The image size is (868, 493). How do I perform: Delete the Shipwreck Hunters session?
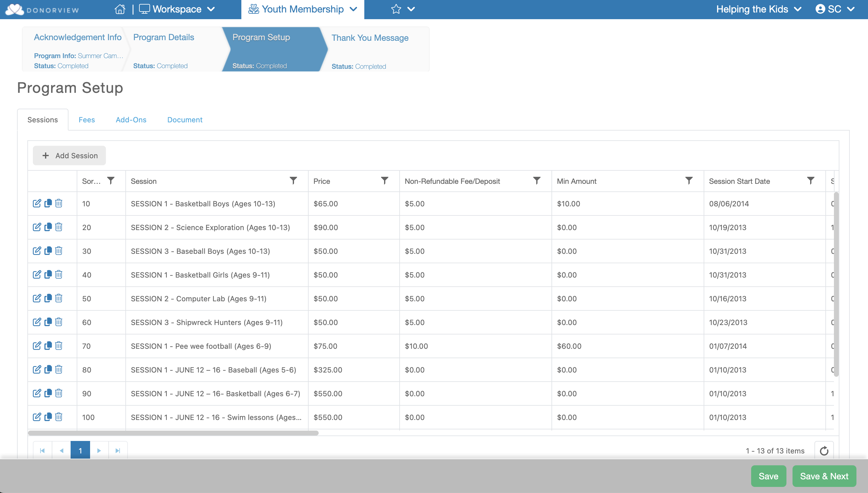click(x=58, y=322)
